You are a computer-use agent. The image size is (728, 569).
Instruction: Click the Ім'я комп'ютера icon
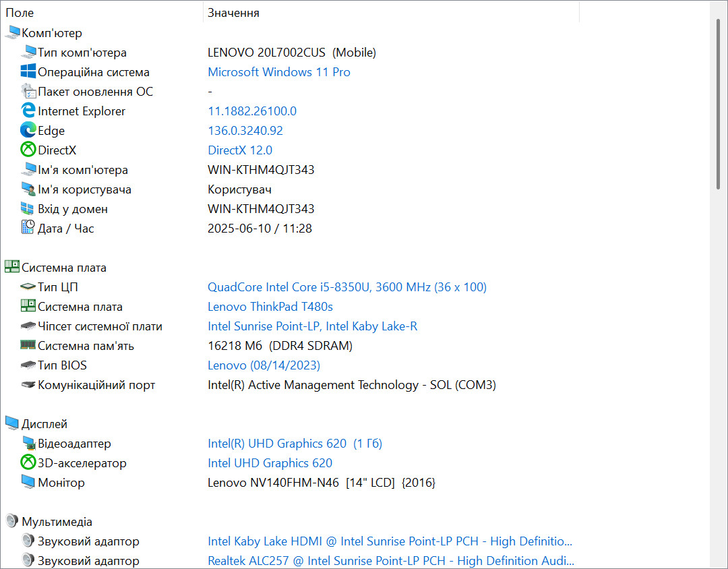[x=28, y=169]
